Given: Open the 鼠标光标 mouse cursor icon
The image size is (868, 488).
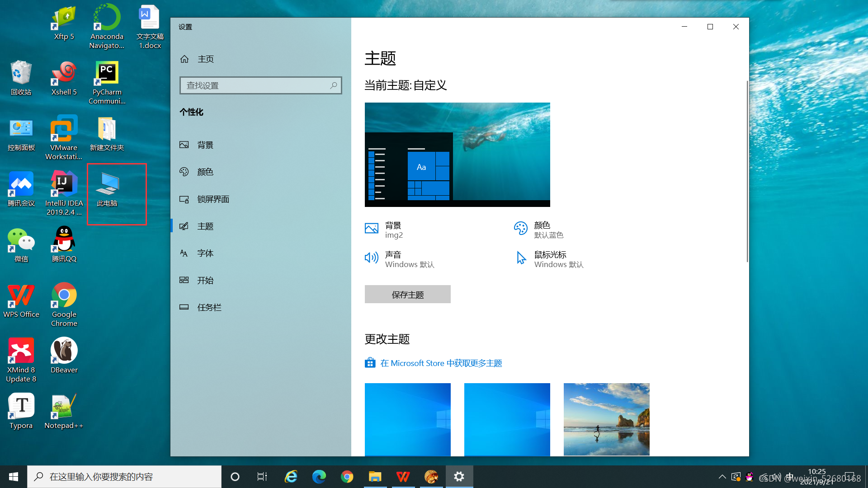Looking at the screenshot, I should [521, 258].
